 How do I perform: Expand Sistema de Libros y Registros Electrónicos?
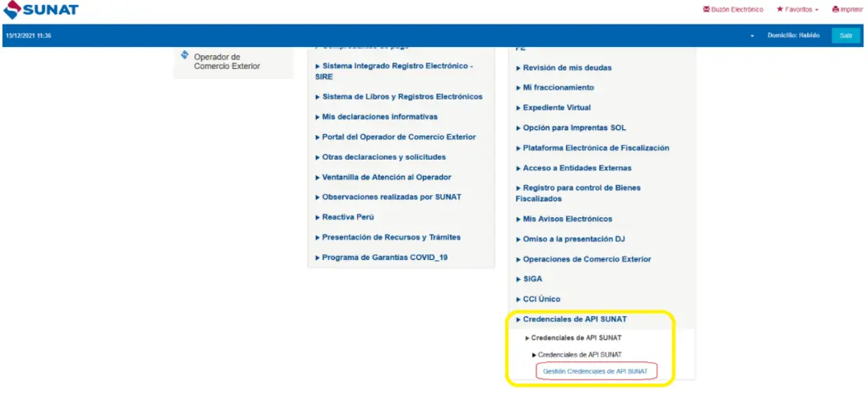(x=402, y=96)
